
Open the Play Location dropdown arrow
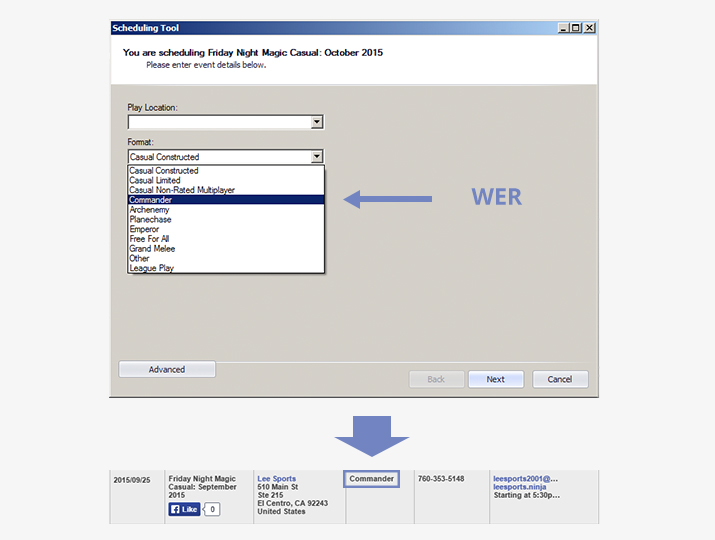pos(317,122)
